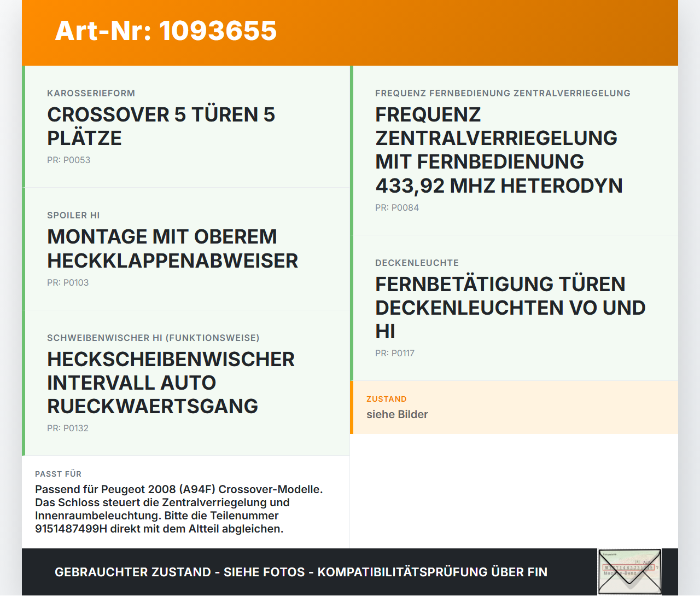Click the code "PR: P0103"
Screen dimensions: 700x596
click(x=68, y=283)
